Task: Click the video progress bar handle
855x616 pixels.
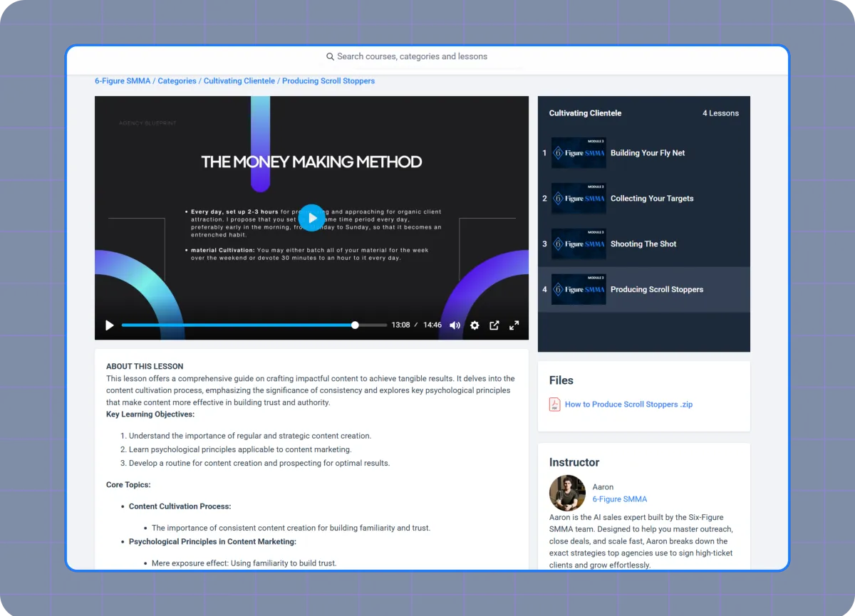Action: pyautogui.click(x=355, y=325)
